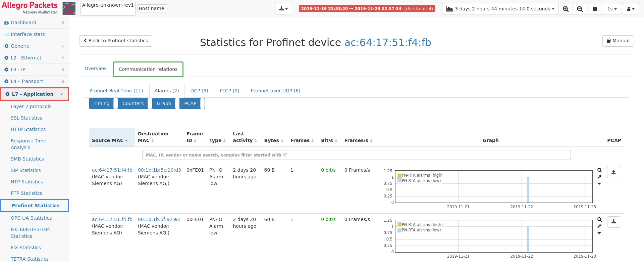Toggle PN-RTA alarms (high) legend swatch in first graph

click(399, 175)
